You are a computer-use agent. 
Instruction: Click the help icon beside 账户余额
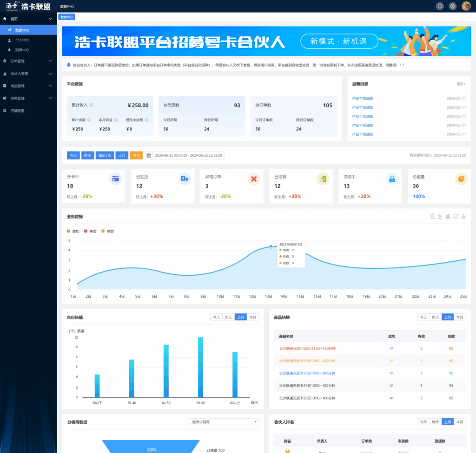point(89,120)
